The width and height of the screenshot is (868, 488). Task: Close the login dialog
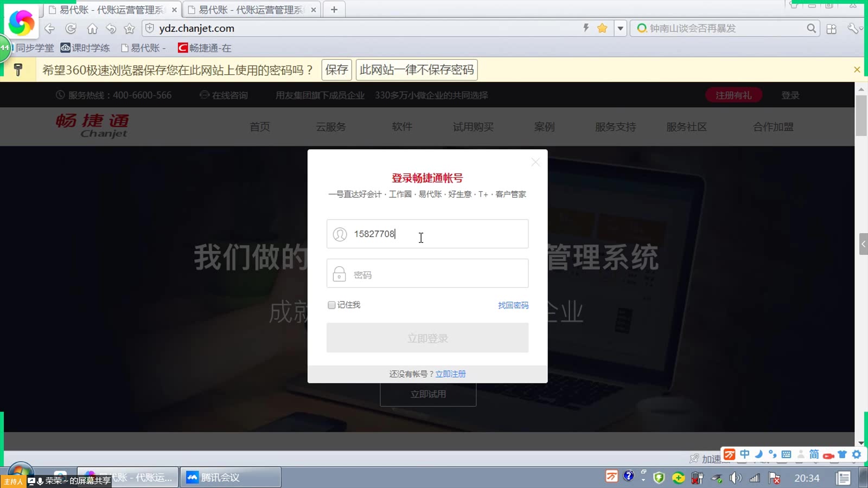tap(535, 162)
